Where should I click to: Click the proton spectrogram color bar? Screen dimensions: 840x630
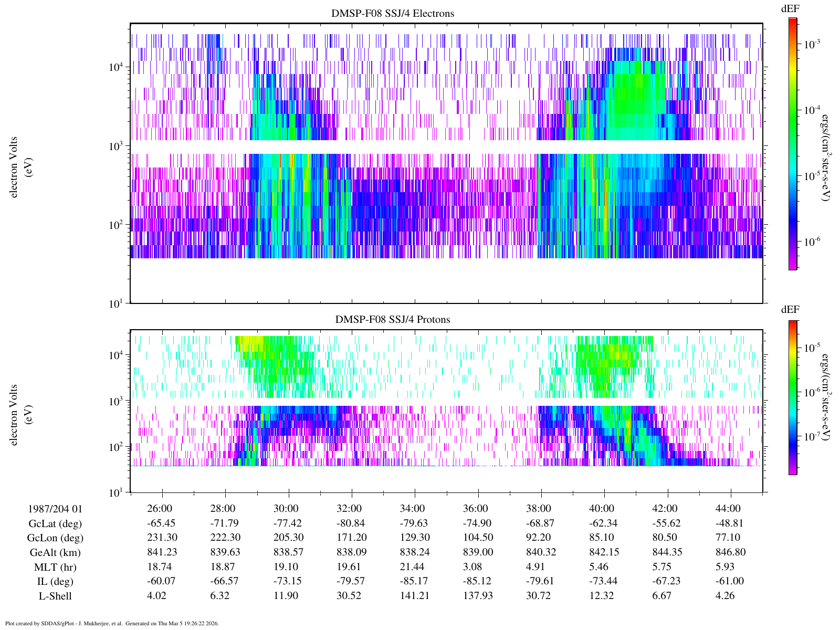pyautogui.click(x=793, y=397)
